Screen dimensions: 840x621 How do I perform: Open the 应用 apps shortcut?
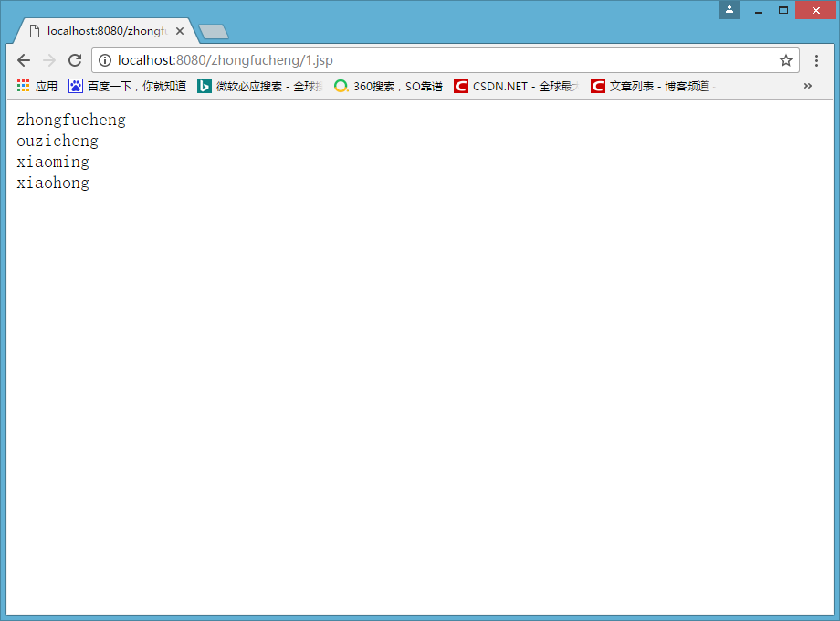coord(37,86)
